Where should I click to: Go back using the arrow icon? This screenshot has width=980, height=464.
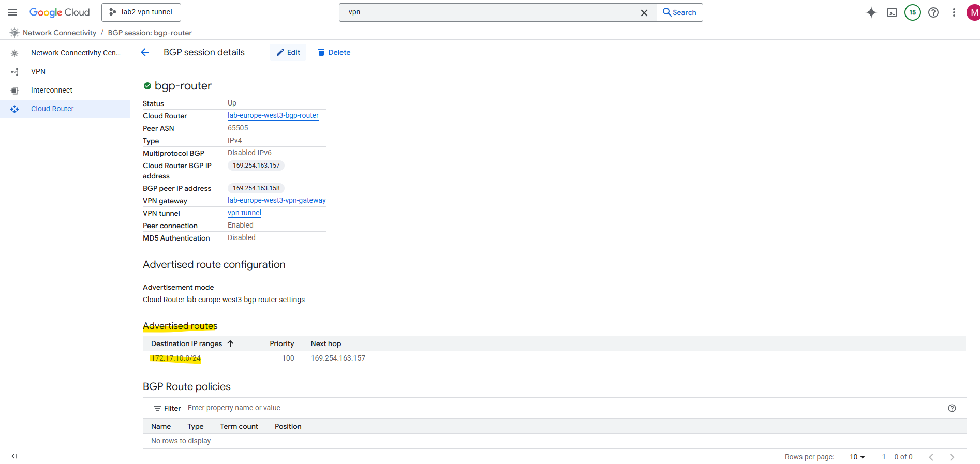(x=145, y=52)
